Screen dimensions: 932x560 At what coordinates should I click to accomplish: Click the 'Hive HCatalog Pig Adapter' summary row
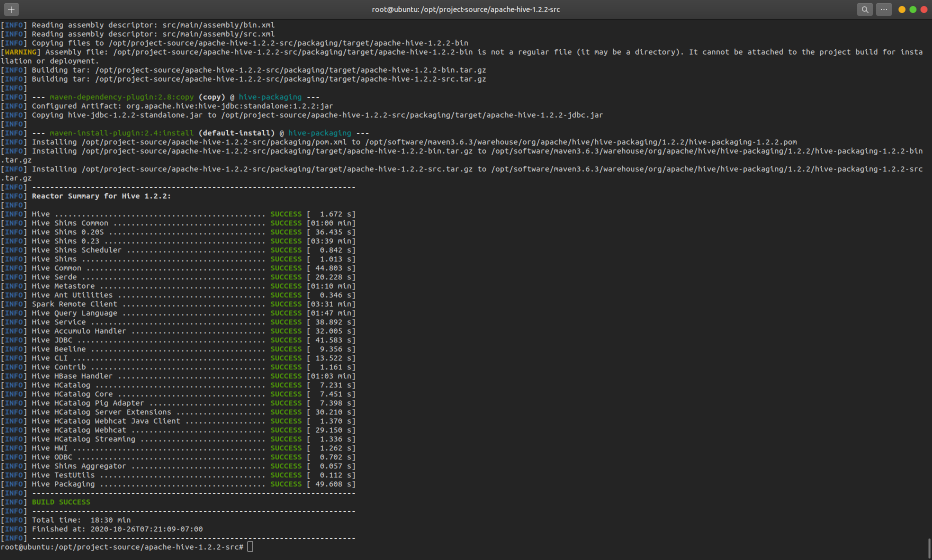pos(178,403)
